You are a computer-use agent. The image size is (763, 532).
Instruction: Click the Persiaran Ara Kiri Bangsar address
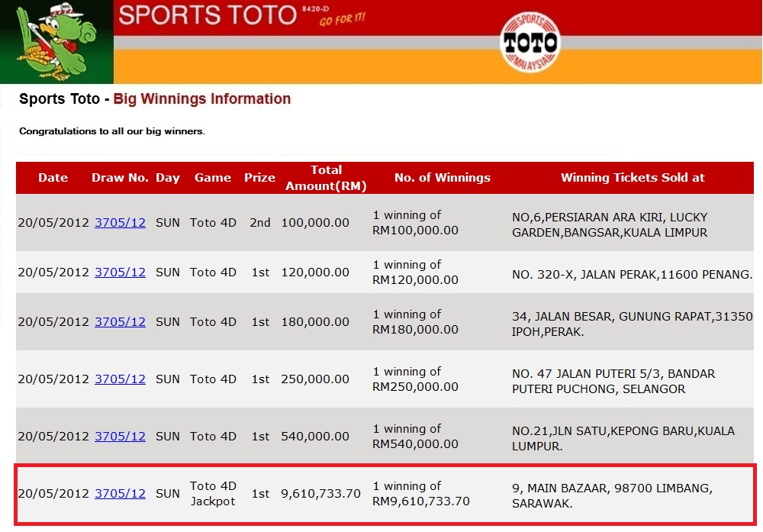[x=609, y=225]
